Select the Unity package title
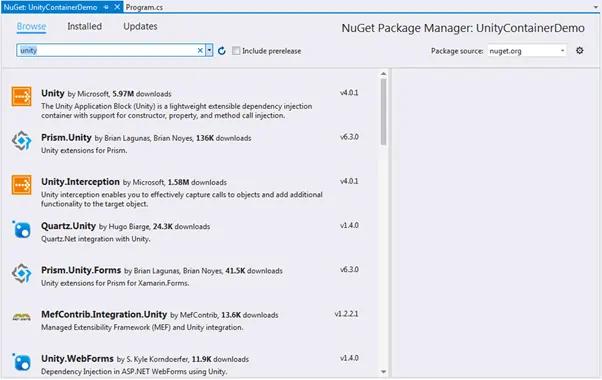Viewport: 602px width, 380px height. (53, 93)
